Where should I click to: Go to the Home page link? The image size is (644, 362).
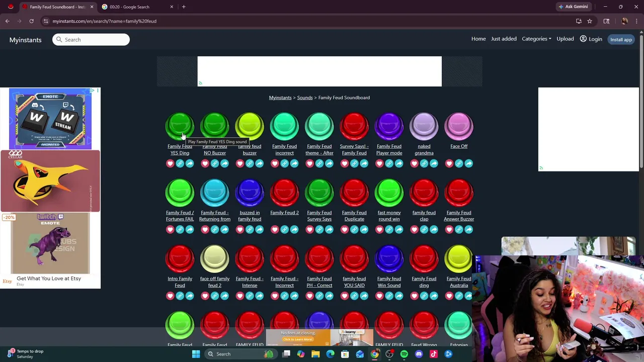[x=478, y=39]
